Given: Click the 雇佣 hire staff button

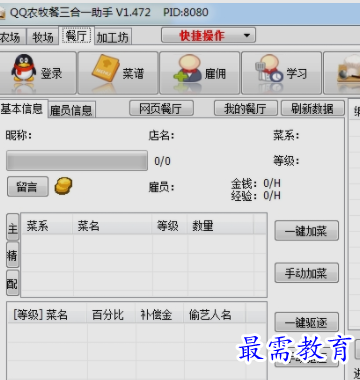Looking at the screenshot, I should pos(199,73).
